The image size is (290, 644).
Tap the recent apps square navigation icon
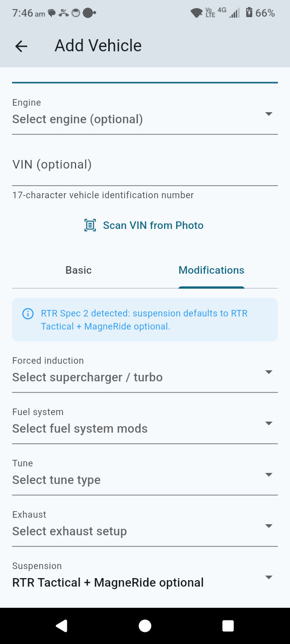click(x=228, y=625)
